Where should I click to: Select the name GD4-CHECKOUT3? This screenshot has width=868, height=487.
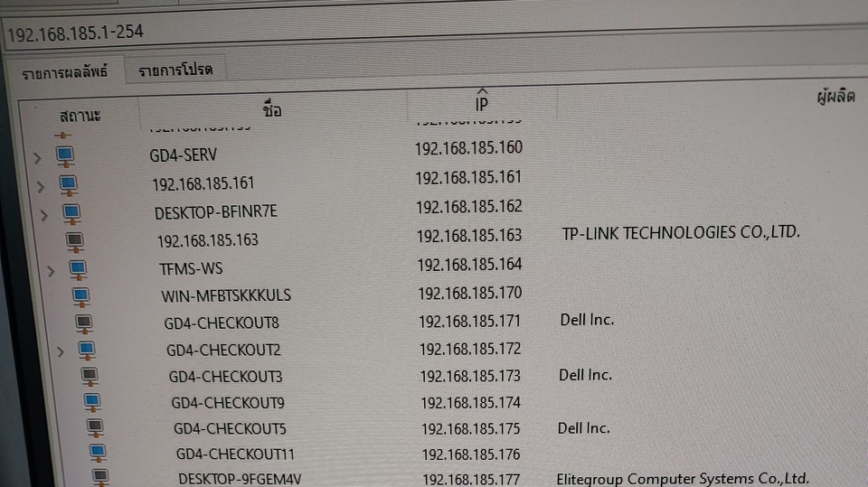pos(226,376)
